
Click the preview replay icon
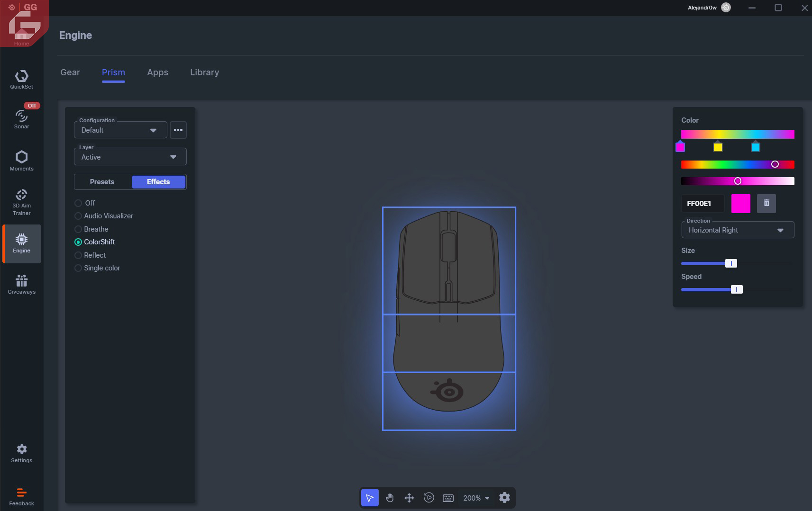pyautogui.click(x=429, y=498)
